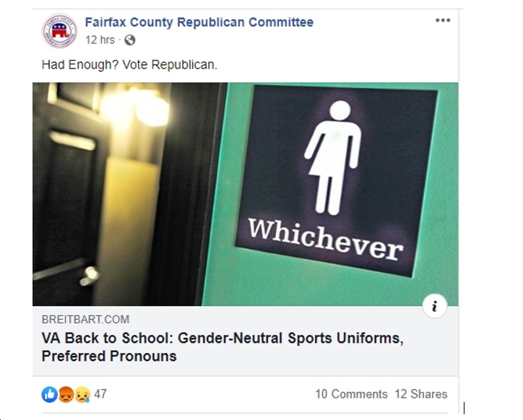The height and width of the screenshot is (420, 523).
Task: Open the link info 'i' icon
Action: tap(435, 306)
